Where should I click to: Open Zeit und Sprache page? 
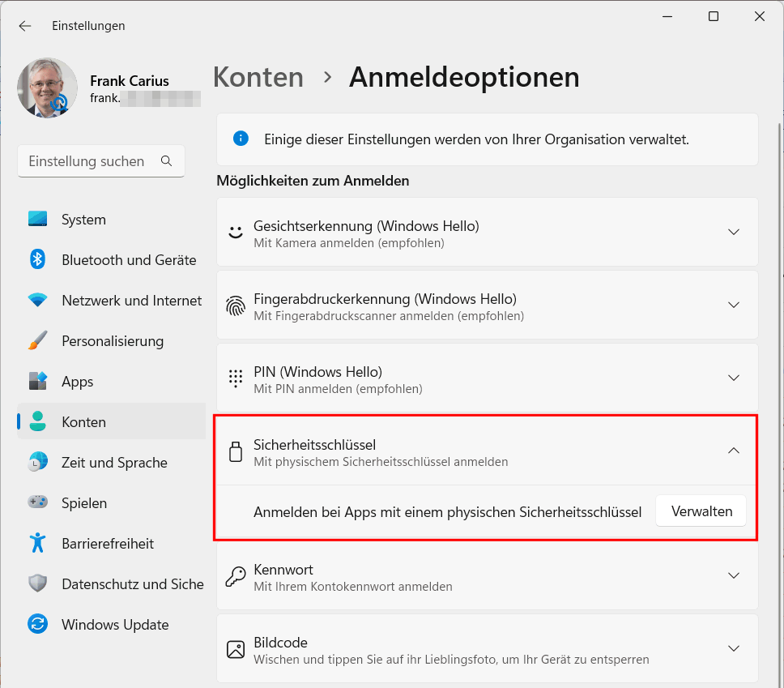(112, 463)
